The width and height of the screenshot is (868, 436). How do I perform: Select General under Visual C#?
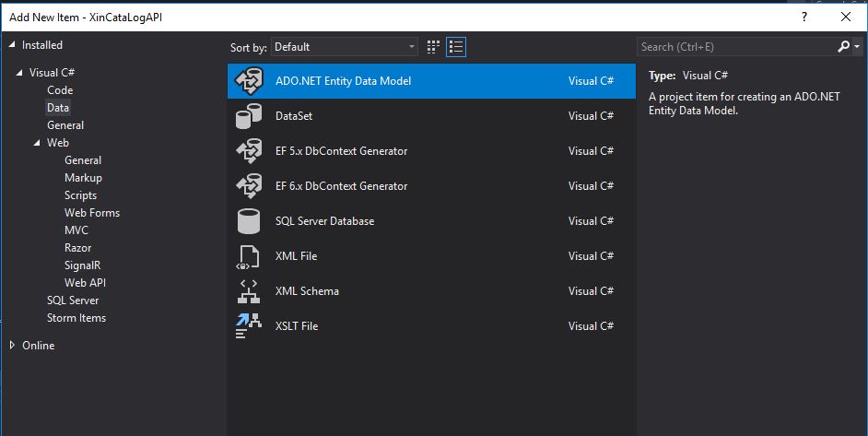tap(65, 125)
